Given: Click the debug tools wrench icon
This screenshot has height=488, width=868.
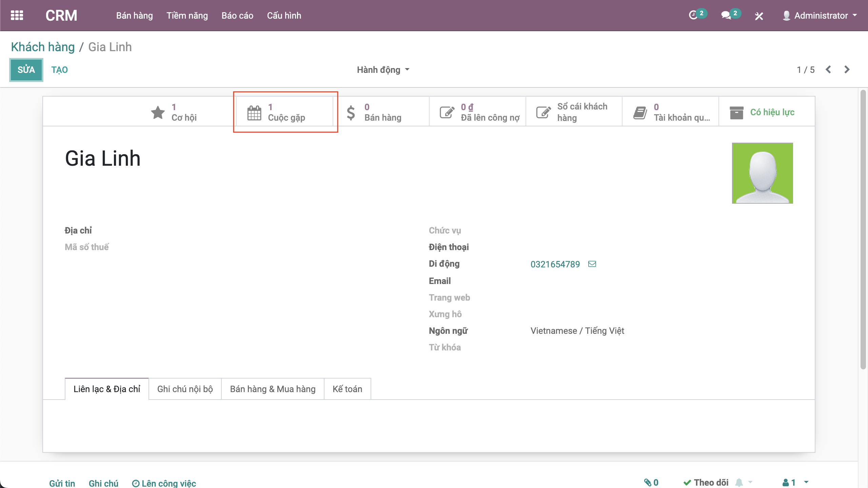Looking at the screenshot, I should [x=759, y=16].
